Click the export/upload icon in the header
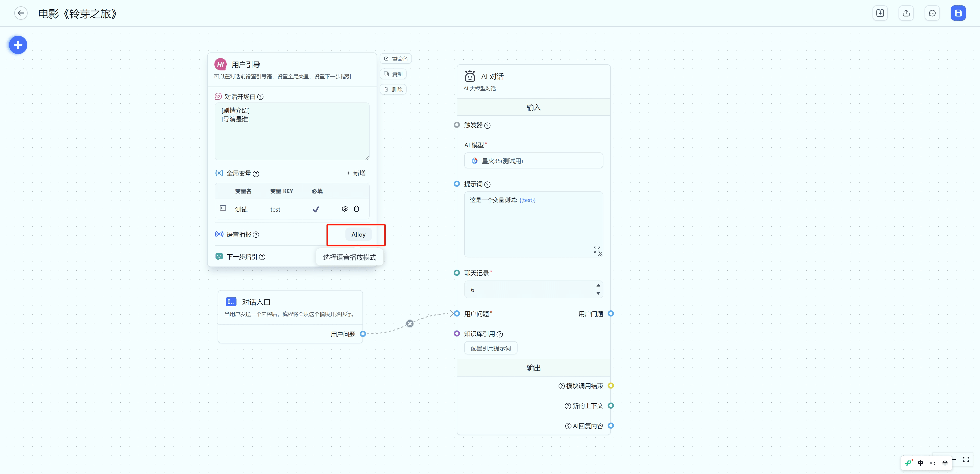This screenshot has width=980, height=474. (906, 13)
